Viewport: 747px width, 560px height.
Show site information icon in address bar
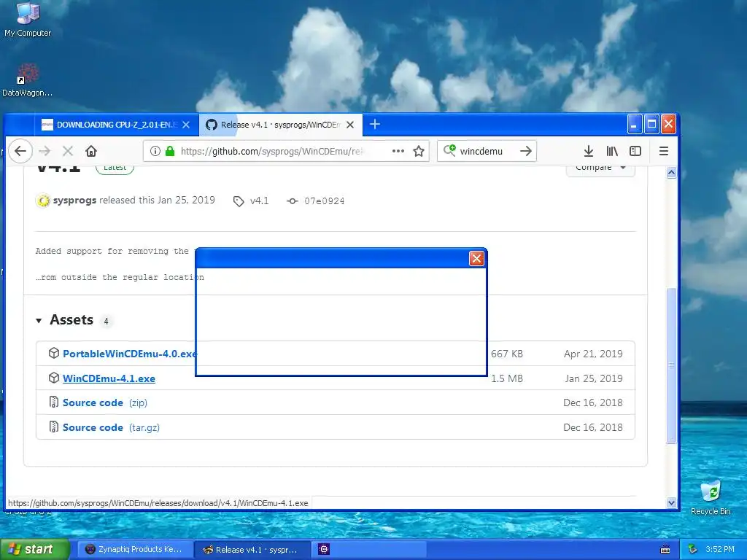pyautogui.click(x=155, y=152)
